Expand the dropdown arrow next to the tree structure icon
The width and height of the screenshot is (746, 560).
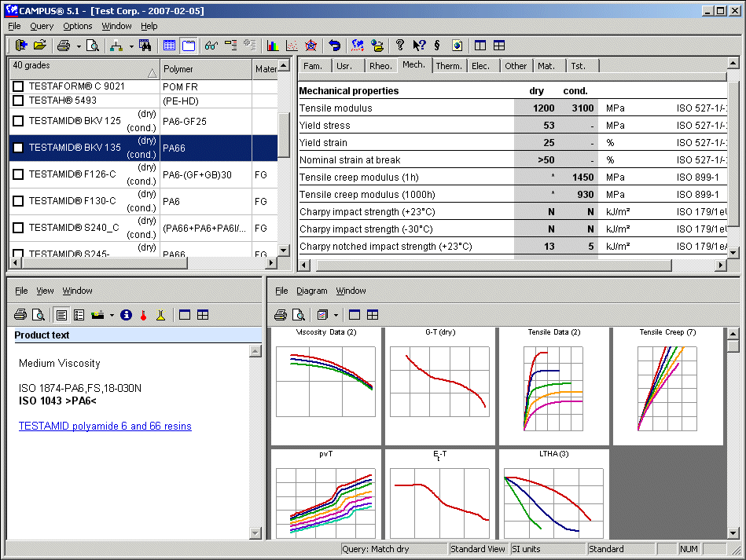point(130,46)
